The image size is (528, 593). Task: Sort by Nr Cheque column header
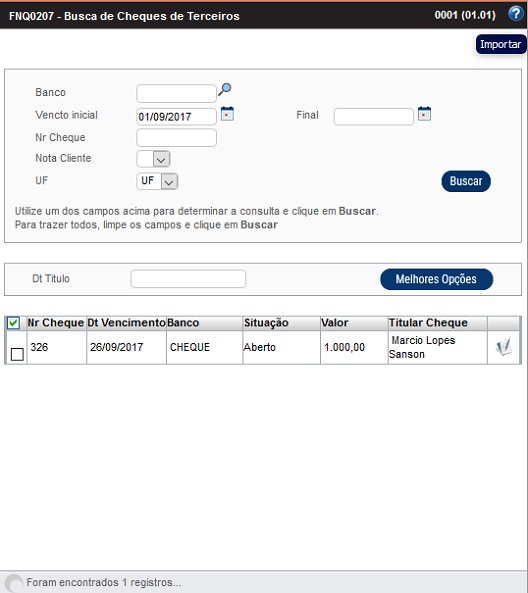pos(56,323)
